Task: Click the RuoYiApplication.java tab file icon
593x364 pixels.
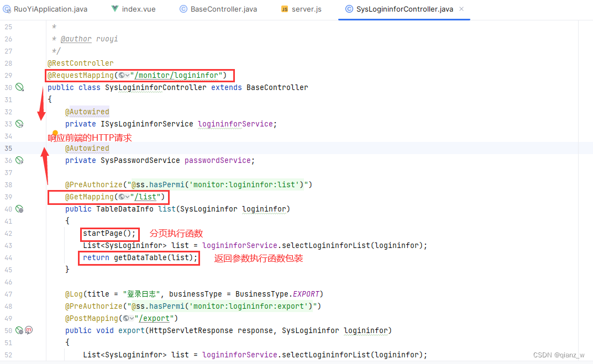Action: coord(7,9)
